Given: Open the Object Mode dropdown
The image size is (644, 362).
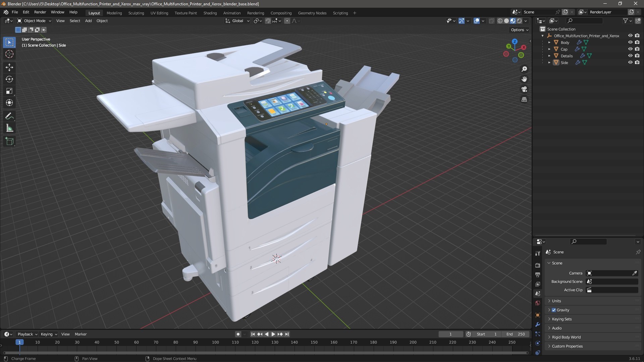Looking at the screenshot, I should [x=34, y=21].
